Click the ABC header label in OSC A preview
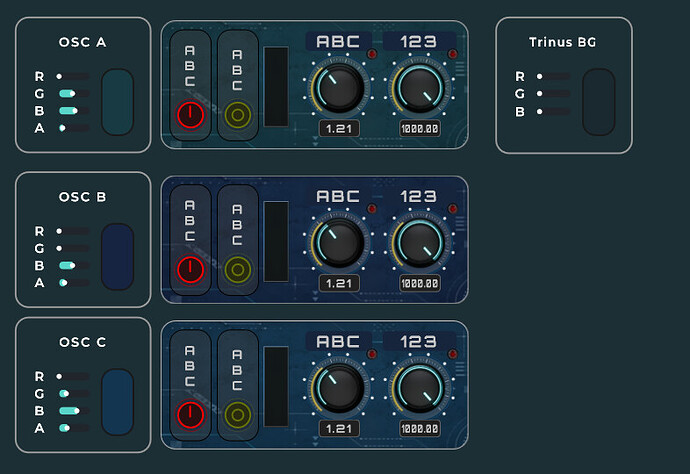Screen dimensions: 690x474 (x=338, y=41)
